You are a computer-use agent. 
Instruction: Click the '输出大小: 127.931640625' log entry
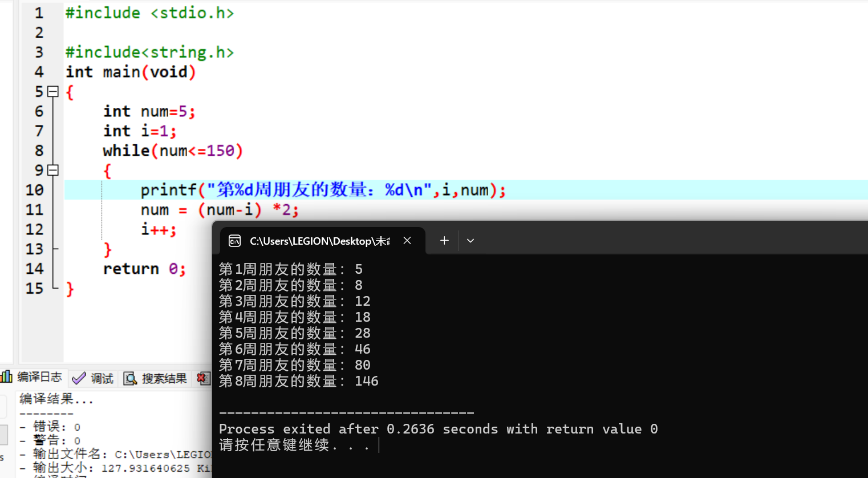(116, 468)
